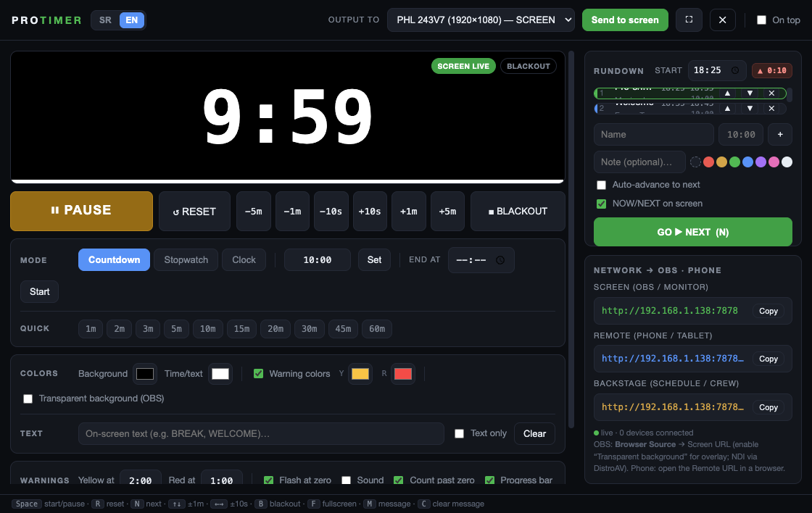This screenshot has width=812, height=513.
Task: Enable Transparent background (OBS)
Action: click(x=28, y=399)
